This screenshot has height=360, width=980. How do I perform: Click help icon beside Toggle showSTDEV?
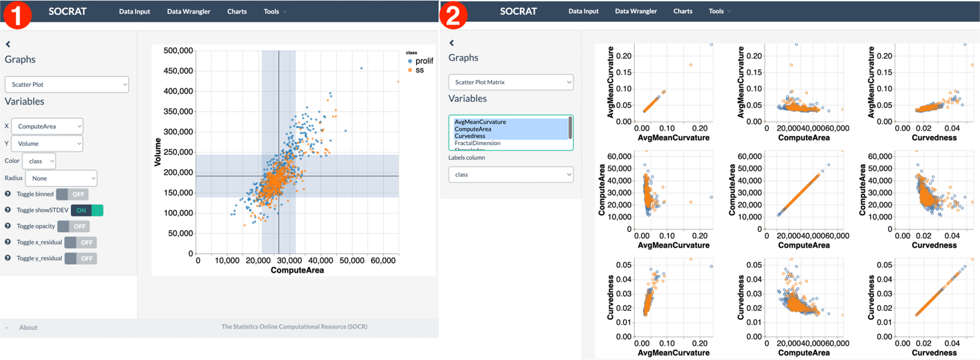(8, 210)
